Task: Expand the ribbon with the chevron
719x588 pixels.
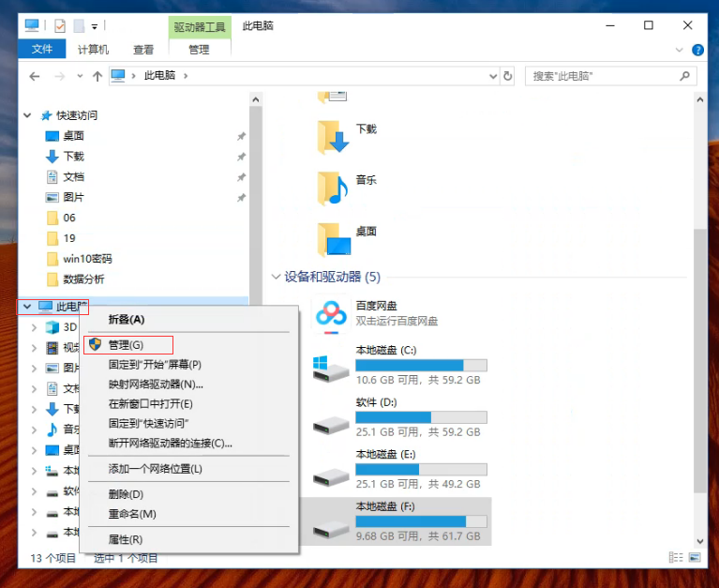Action: coord(680,50)
